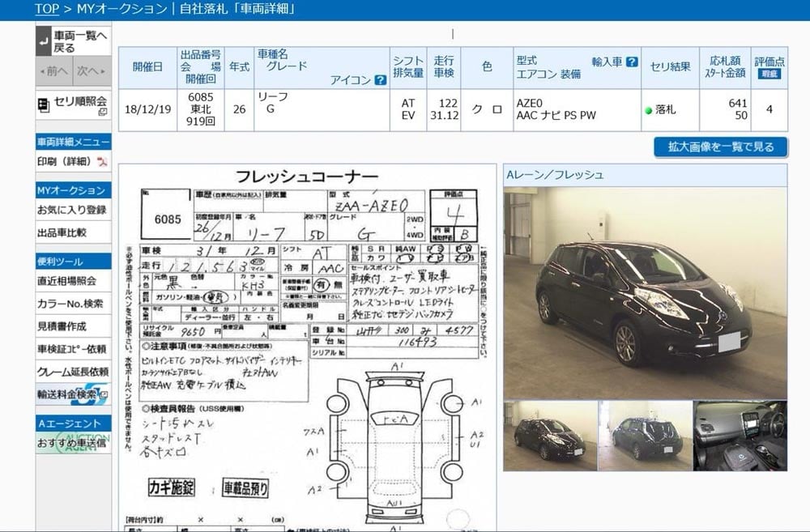
Task: Click the 暫定 badge under 評価点
Action: coord(769,74)
